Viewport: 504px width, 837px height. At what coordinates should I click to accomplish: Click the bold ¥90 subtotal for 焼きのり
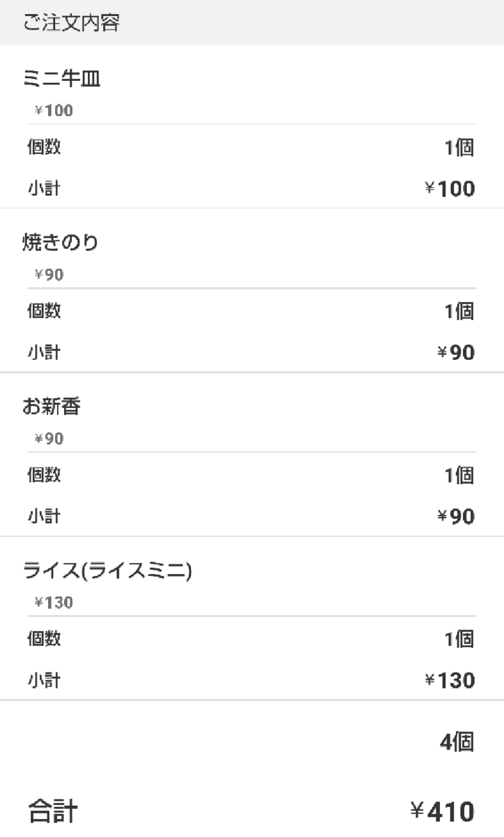tap(456, 353)
